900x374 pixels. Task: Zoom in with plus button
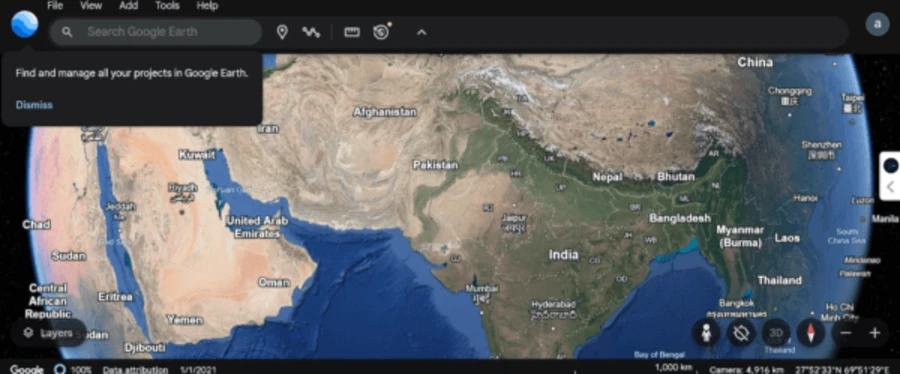875,333
